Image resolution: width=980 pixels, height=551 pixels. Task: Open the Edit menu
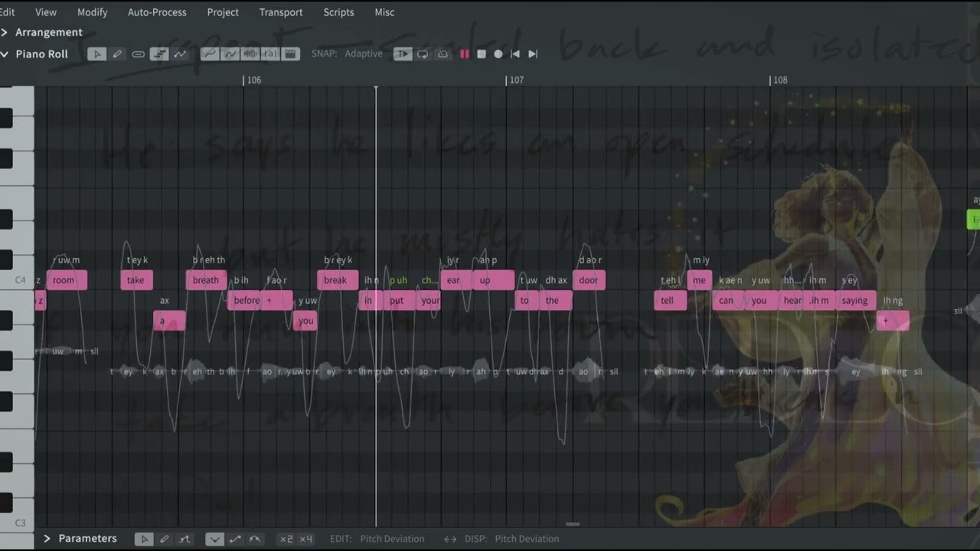pos(8,12)
